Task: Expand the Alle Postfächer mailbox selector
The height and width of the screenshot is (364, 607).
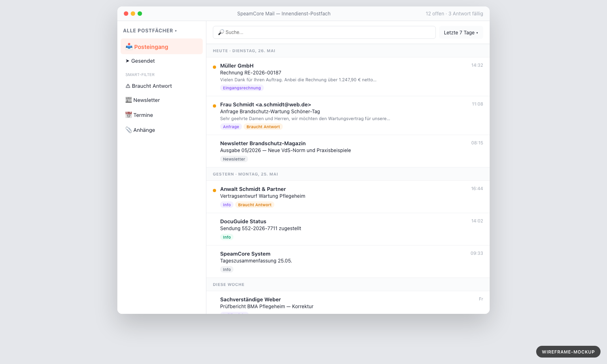Action: (x=150, y=31)
